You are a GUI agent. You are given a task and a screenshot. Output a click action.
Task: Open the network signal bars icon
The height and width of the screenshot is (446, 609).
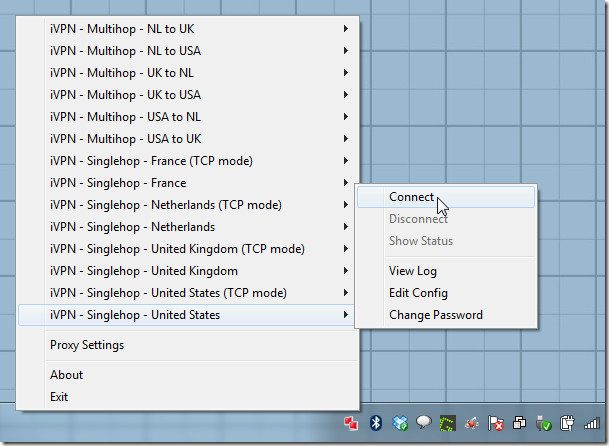click(592, 423)
